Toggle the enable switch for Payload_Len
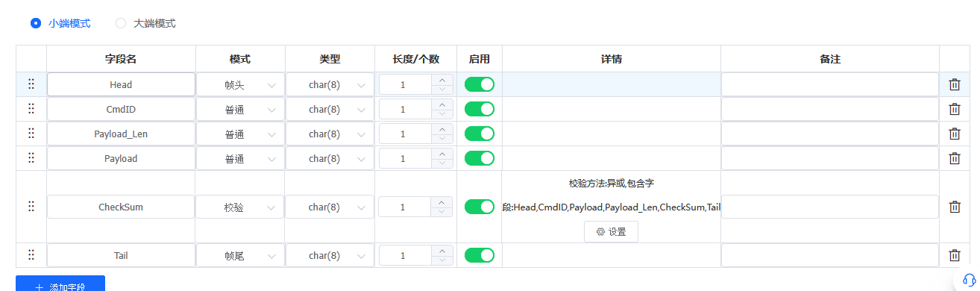Viewport: 980px width, 291px height. tap(480, 134)
